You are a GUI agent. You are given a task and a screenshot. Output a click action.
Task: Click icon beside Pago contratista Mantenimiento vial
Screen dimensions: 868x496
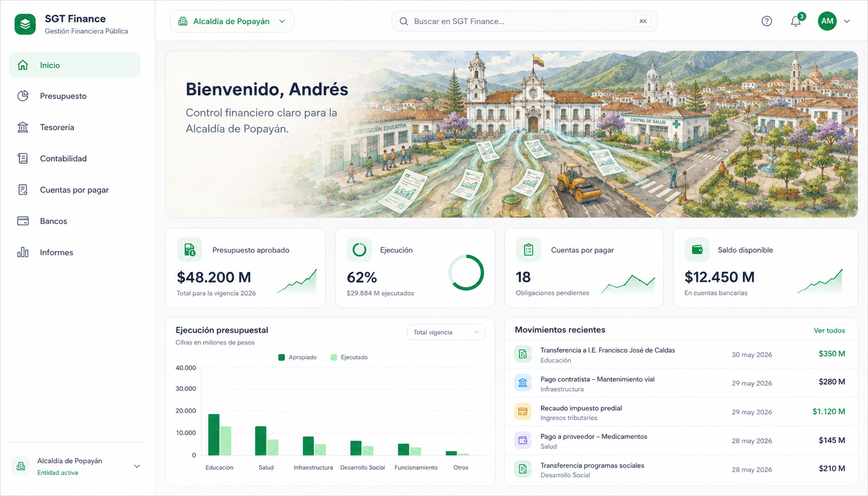[523, 383]
